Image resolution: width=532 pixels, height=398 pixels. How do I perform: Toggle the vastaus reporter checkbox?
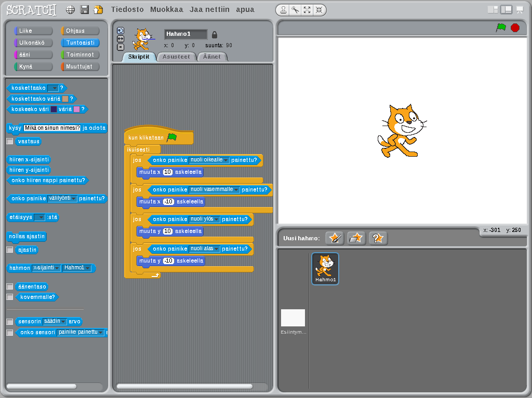10,141
